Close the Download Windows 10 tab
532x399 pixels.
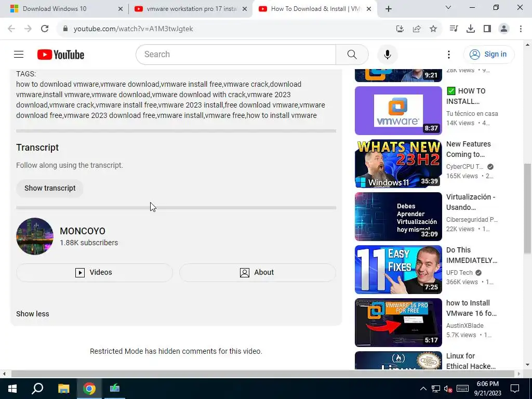(121, 9)
